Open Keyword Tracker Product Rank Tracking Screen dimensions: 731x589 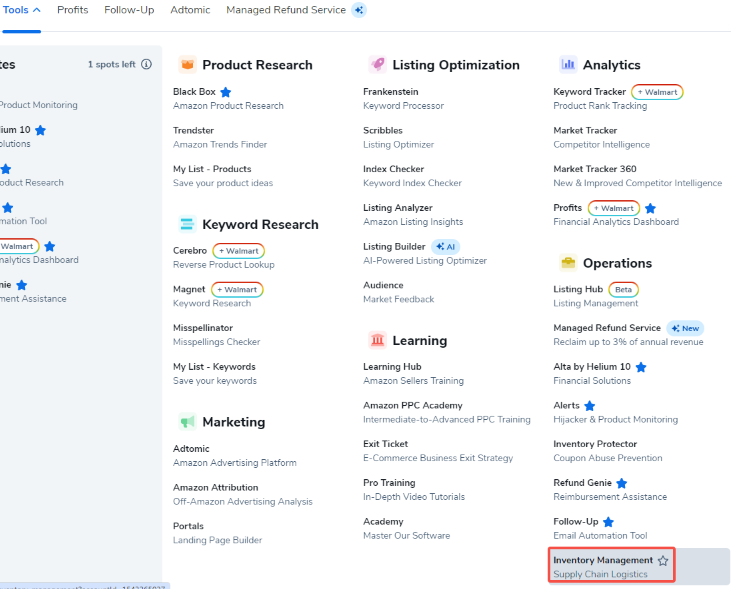pos(600,98)
